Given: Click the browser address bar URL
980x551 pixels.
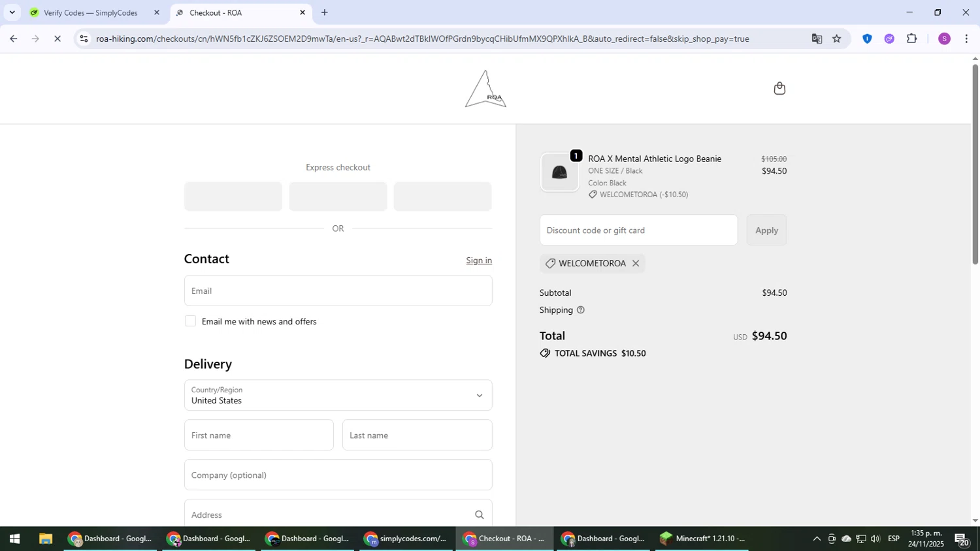Looking at the screenshot, I should pos(422,39).
